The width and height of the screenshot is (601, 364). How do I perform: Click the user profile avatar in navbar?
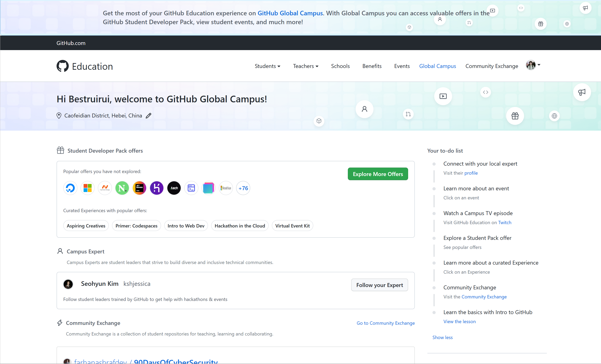click(530, 65)
